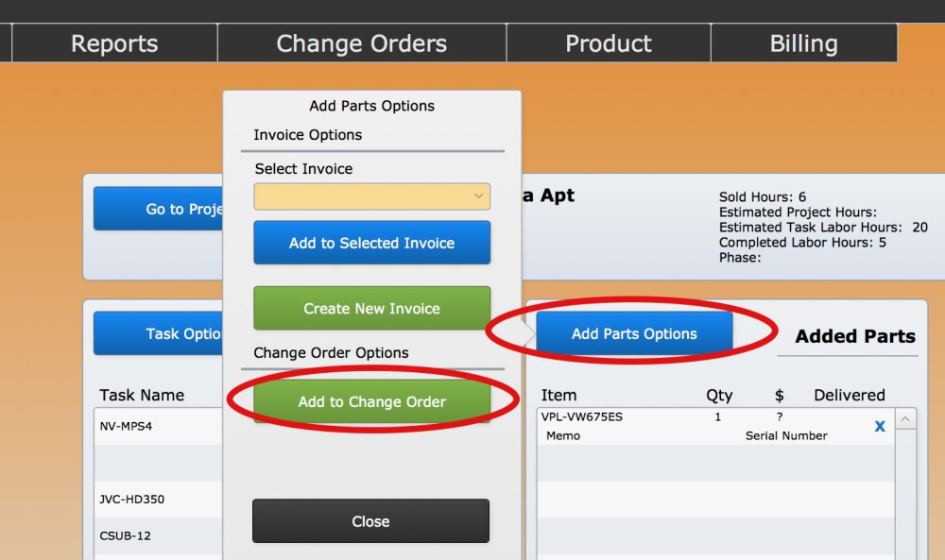Switch to the Reports tab
This screenshot has width=945, height=560.
(113, 42)
